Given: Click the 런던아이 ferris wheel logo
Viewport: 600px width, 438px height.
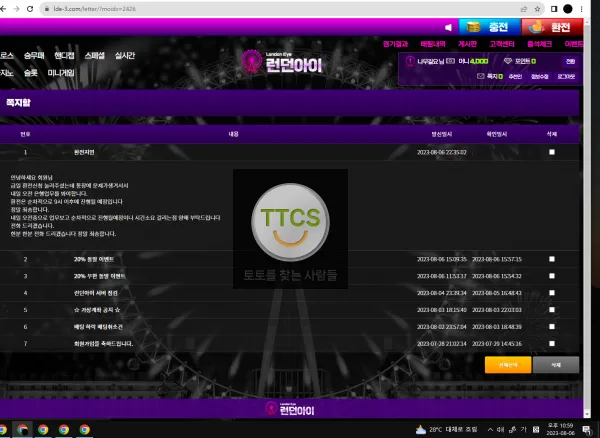Looking at the screenshot, I should pyautogui.click(x=282, y=62).
